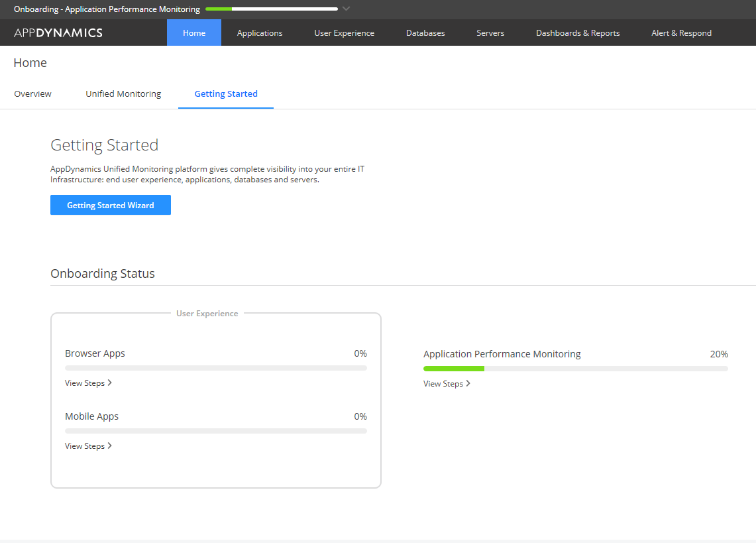Expand the onboarding progress dropdown chevron

pyautogui.click(x=346, y=9)
